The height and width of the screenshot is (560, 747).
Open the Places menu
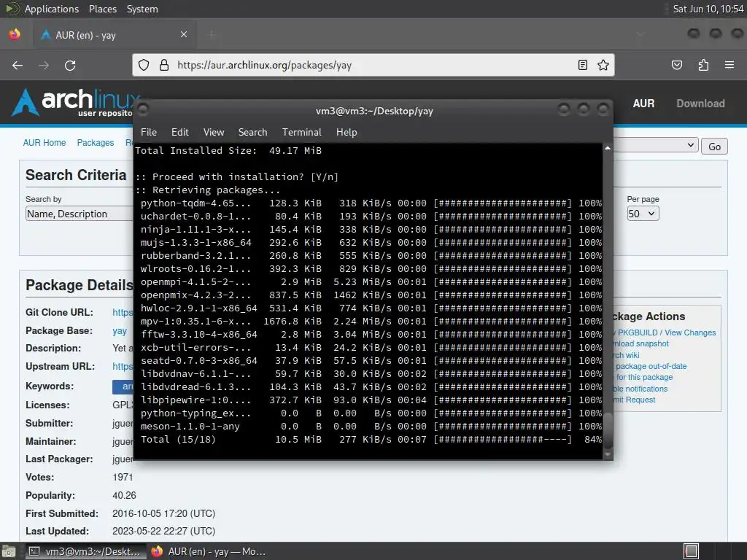click(x=103, y=9)
